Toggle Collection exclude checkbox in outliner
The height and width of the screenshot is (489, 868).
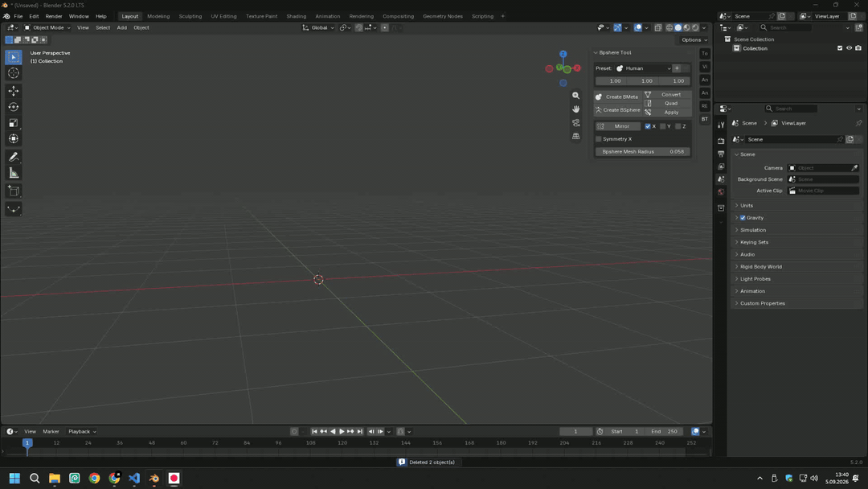point(840,48)
